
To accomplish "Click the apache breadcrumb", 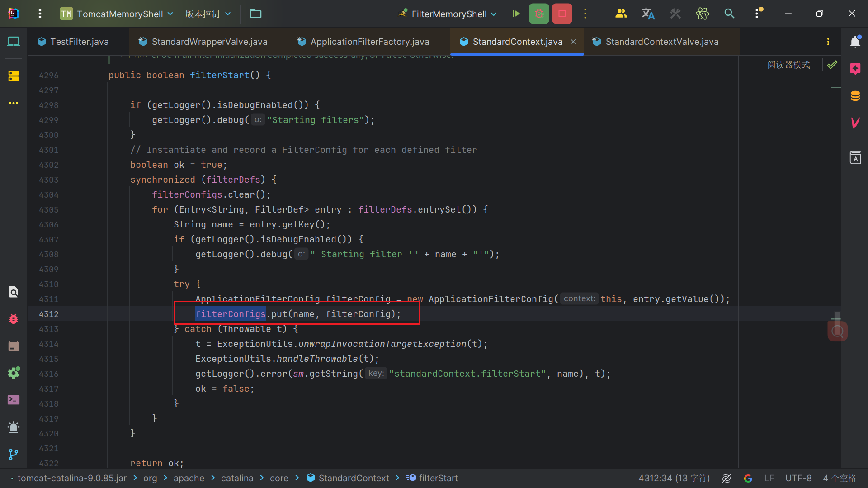I will click(x=189, y=478).
